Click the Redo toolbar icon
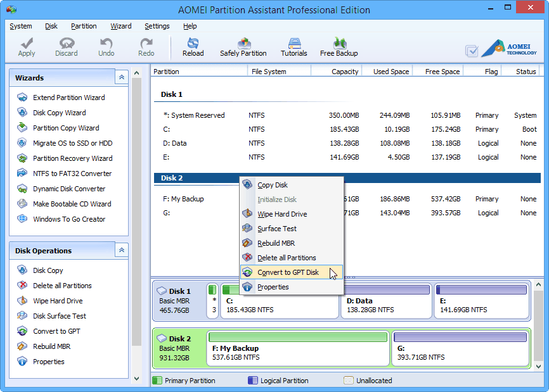549x392 pixels. point(146,46)
